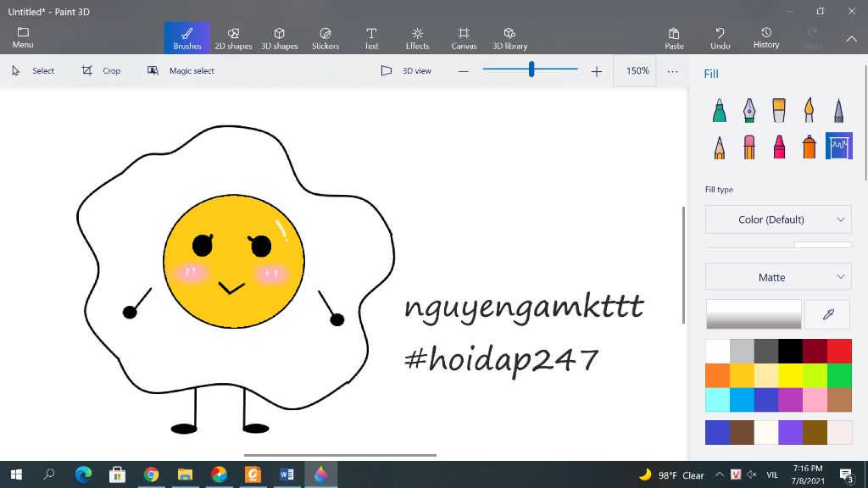Viewport: 868px width, 488px height.
Task: Choose the light cyan color swatch
Action: pos(717,400)
